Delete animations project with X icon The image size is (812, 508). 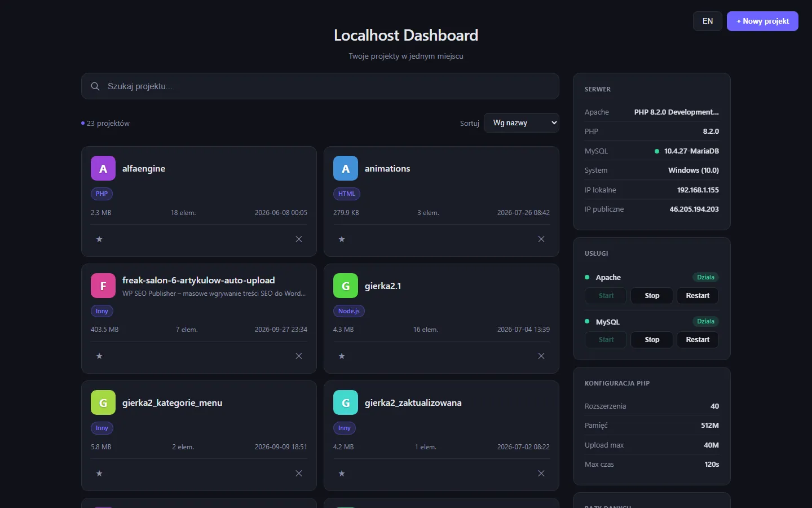point(541,239)
